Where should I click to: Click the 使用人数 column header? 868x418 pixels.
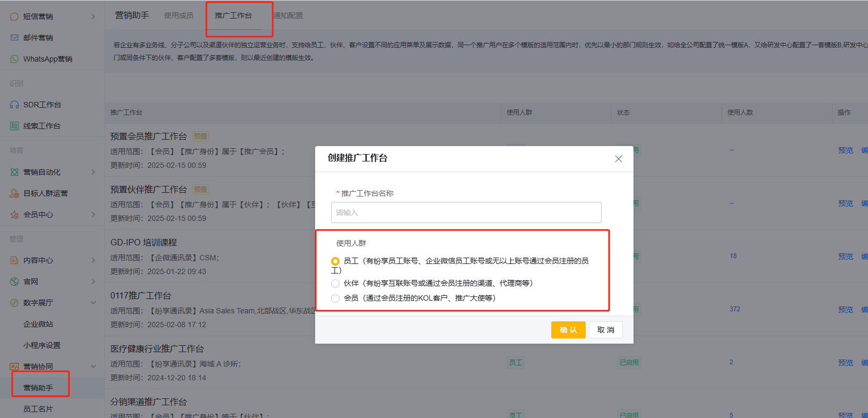[x=740, y=113]
